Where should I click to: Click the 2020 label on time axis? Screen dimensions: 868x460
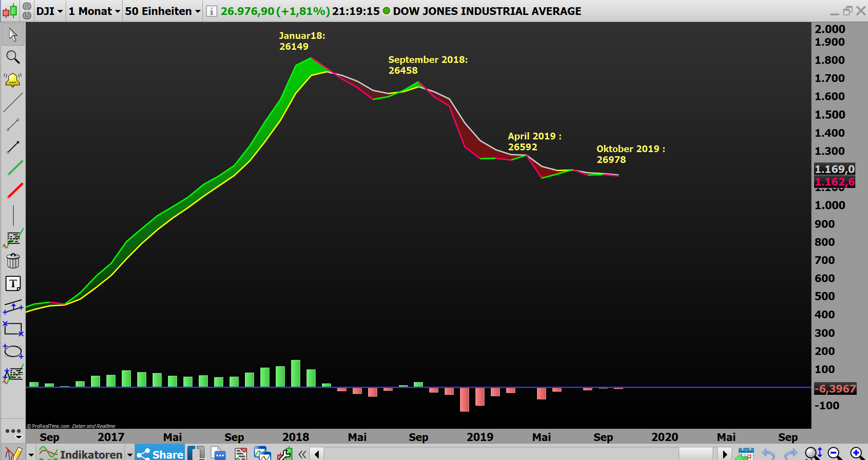tap(665, 437)
